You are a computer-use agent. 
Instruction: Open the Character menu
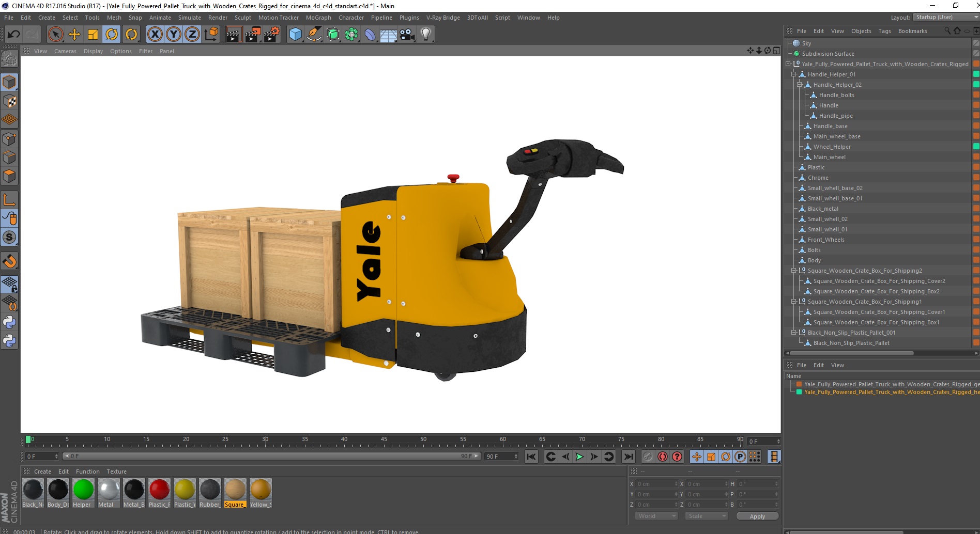click(351, 18)
